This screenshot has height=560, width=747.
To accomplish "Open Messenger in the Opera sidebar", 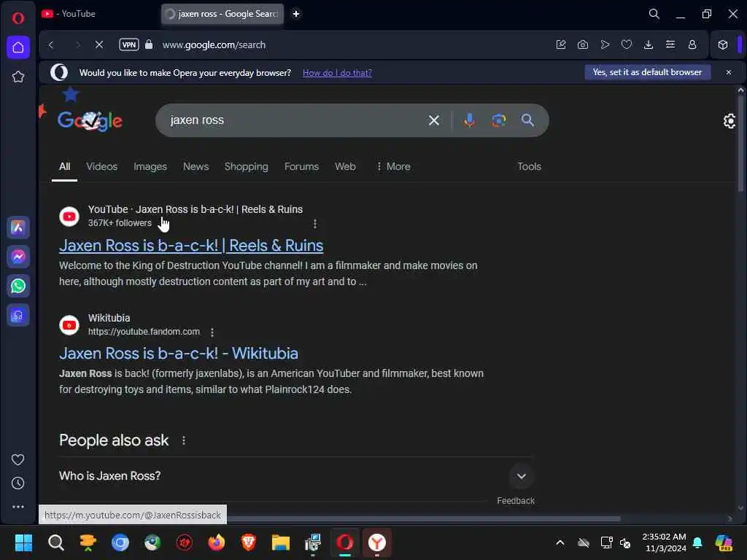I will tap(18, 257).
